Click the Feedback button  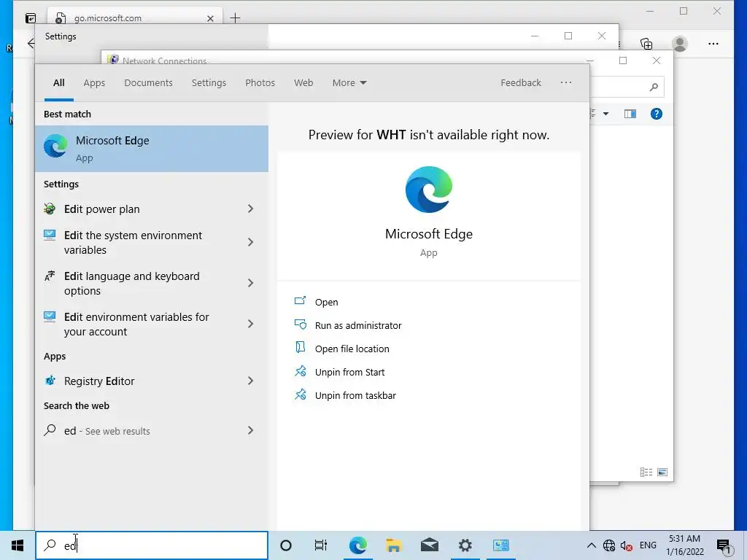[521, 83]
